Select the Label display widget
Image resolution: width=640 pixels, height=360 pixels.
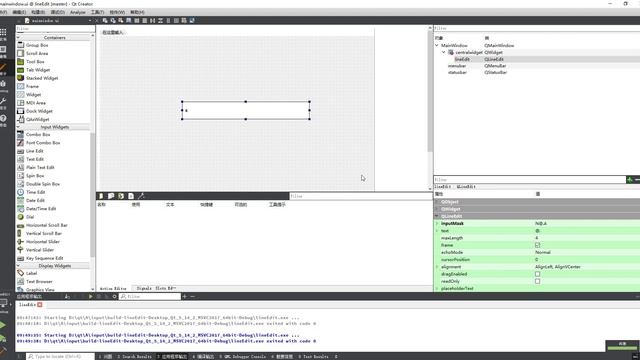click(27, 273)
